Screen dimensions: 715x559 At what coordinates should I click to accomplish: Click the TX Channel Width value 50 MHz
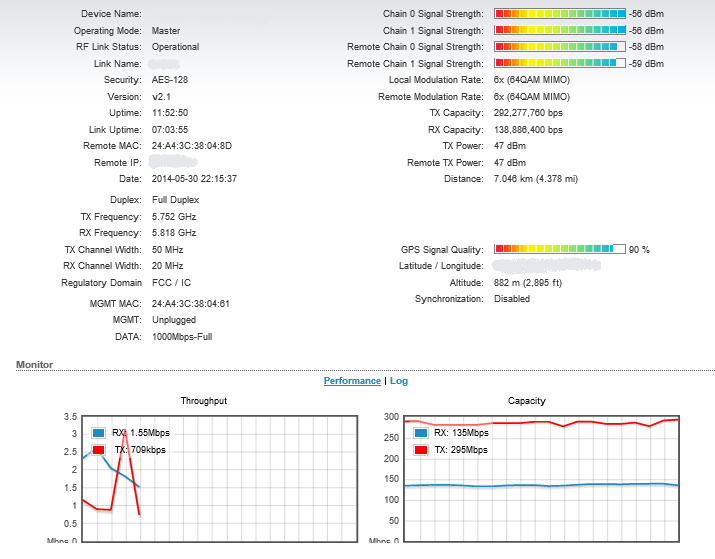coord(167,250)
